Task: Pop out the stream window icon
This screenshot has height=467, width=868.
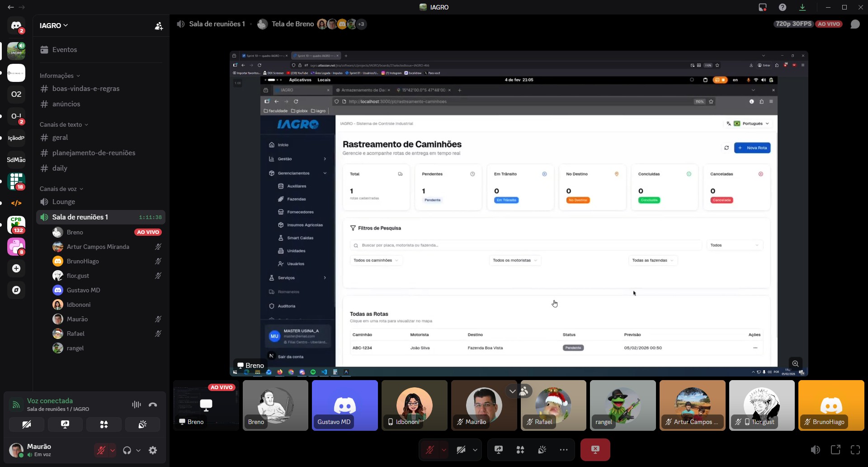Action: click(x=835, y=450)
